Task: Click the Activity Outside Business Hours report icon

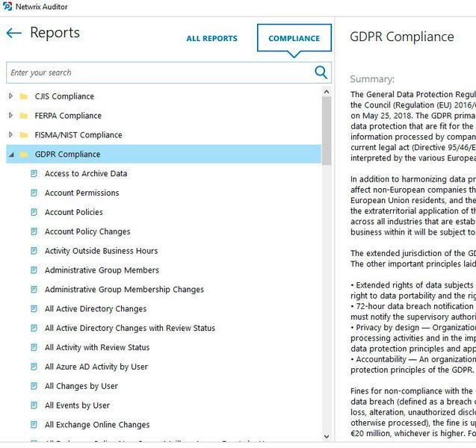Action: (34, 251)
